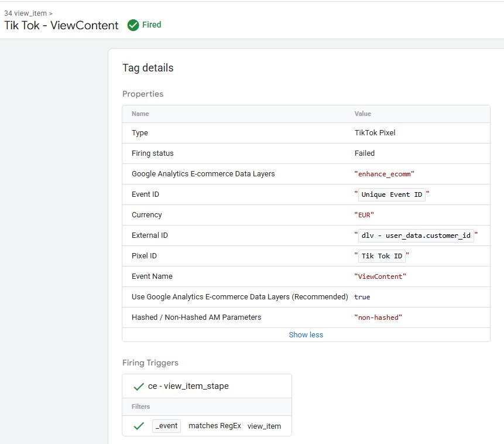
Task: Click the checkmark beside ce - view_item_stape trigger
Action: pos(139,387)
